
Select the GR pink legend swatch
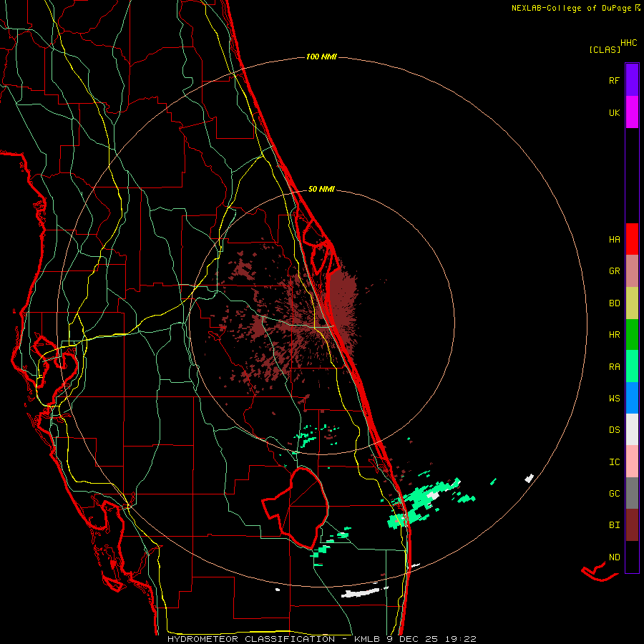(x=632, y=271)
